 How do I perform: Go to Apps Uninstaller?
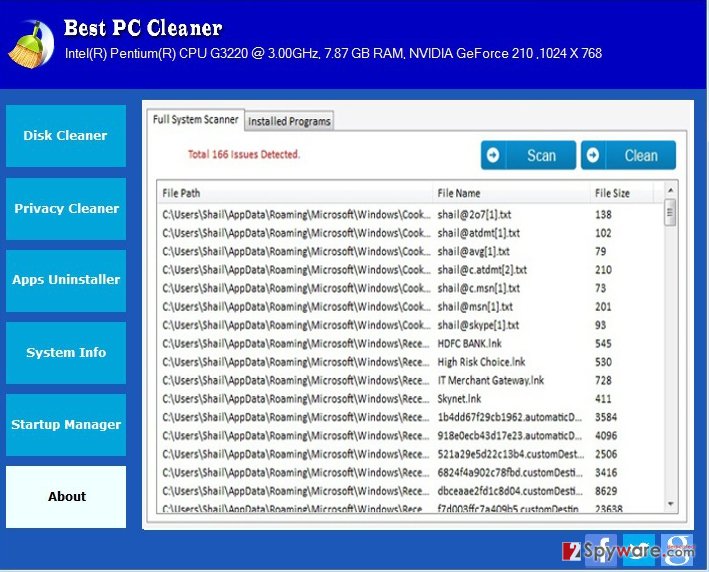[66, 280]
